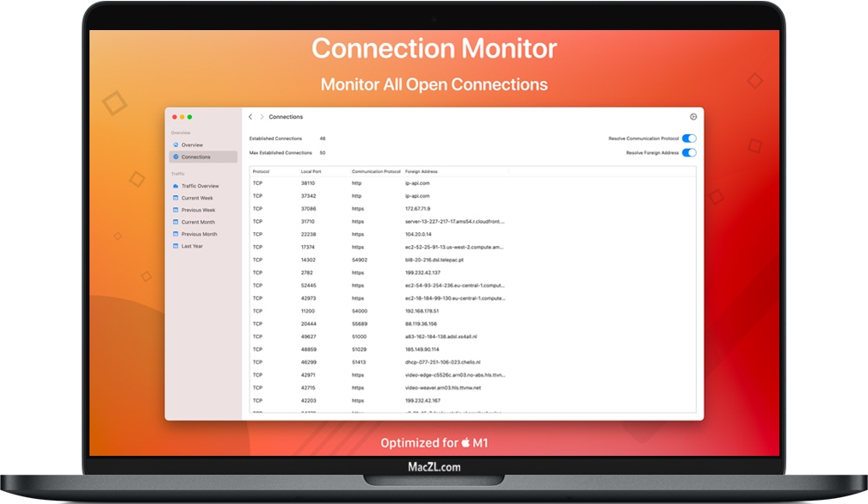Show Current Week traffic
The image size is (868, 504).
tap(203, 198)
